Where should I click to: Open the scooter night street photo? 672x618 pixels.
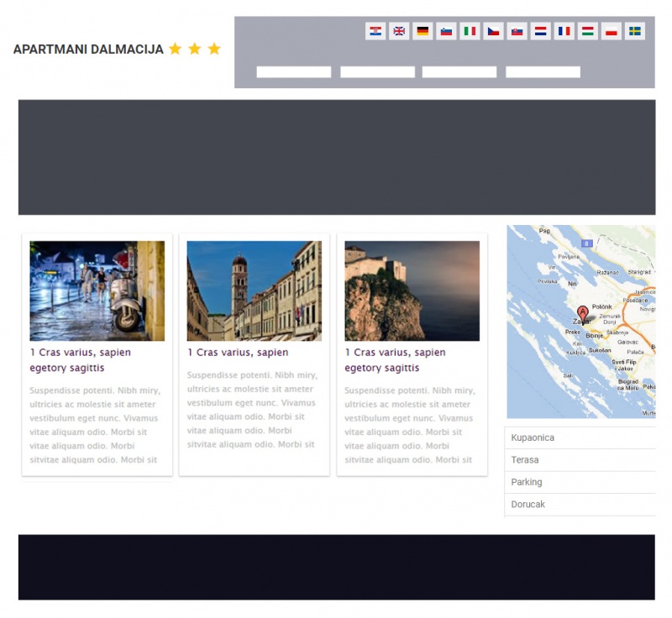(x=97, y=291)
